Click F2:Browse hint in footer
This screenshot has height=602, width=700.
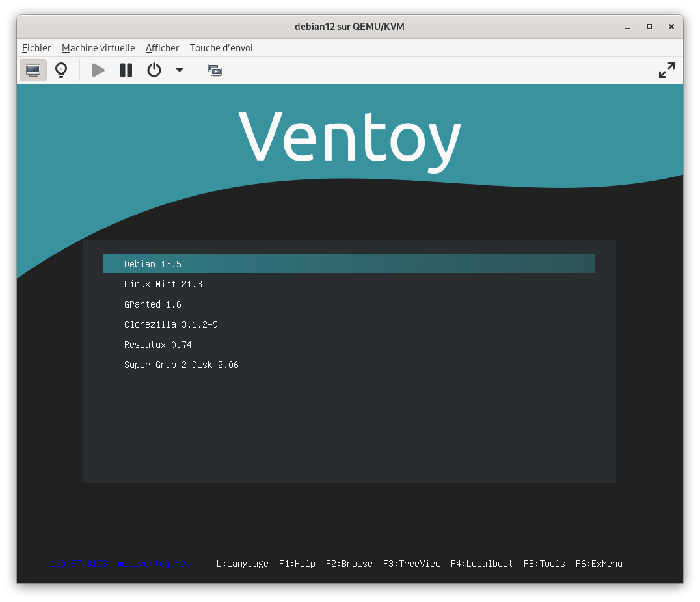coord(349,564)
